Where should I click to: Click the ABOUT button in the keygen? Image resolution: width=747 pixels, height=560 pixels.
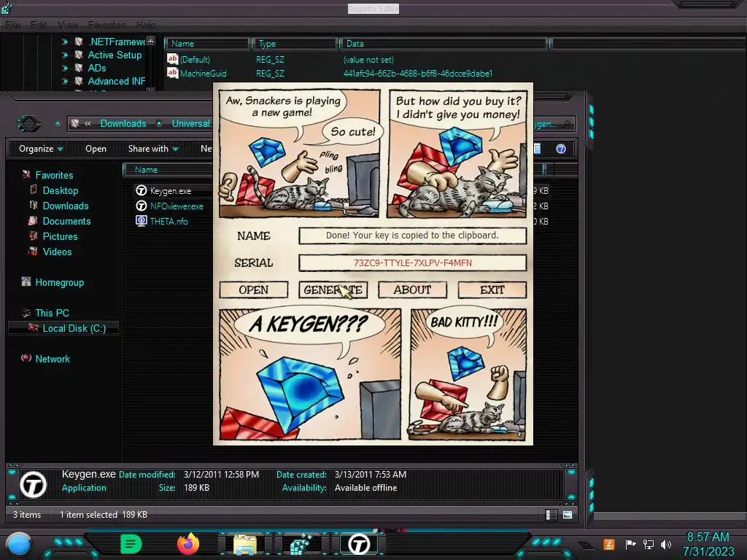[413, 289]
